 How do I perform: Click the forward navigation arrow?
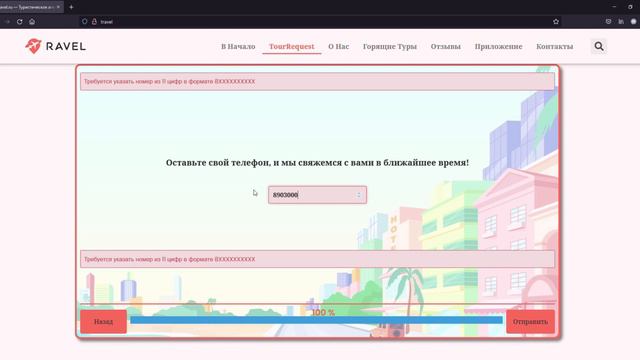(7, 22)
